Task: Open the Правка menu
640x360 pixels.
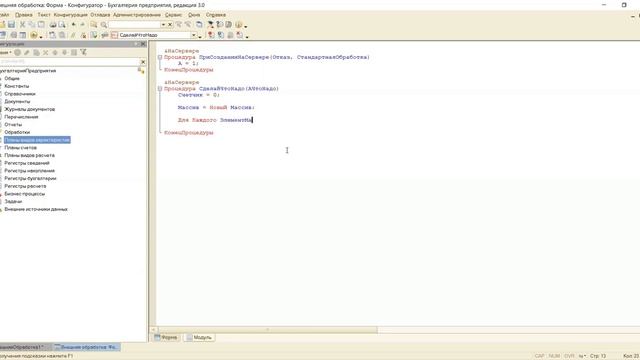Action: point(24,15)
